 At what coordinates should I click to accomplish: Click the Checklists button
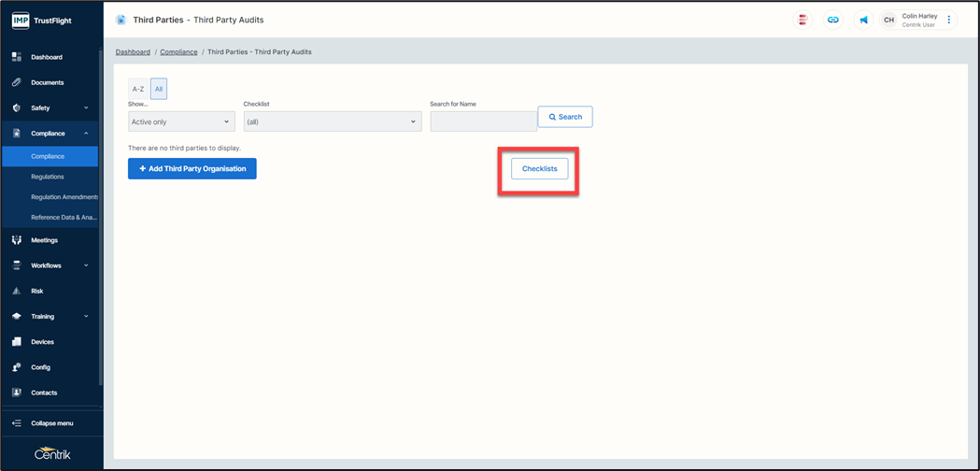[x=539, y=169]
